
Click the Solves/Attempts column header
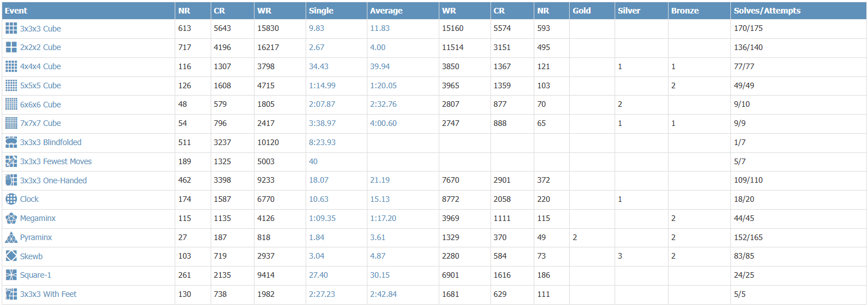[x=767, y=11]
